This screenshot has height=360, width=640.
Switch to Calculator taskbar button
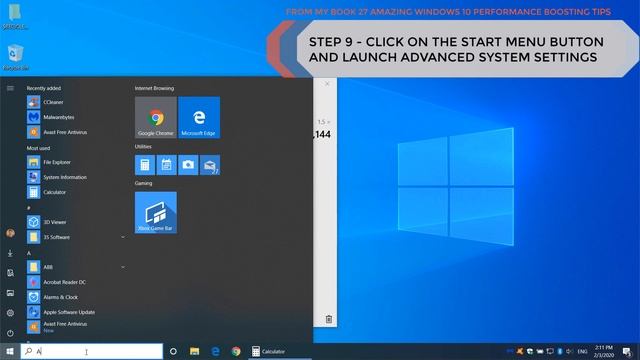280,351
